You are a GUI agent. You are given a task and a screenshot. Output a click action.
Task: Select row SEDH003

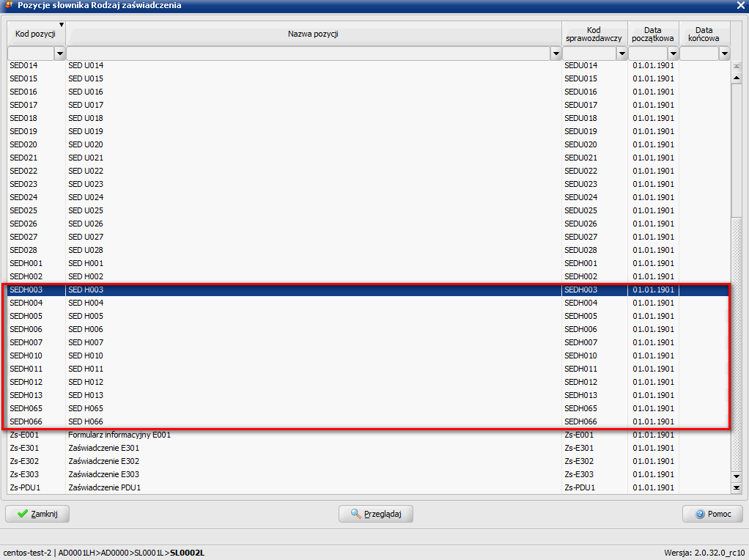click(368, 290)
